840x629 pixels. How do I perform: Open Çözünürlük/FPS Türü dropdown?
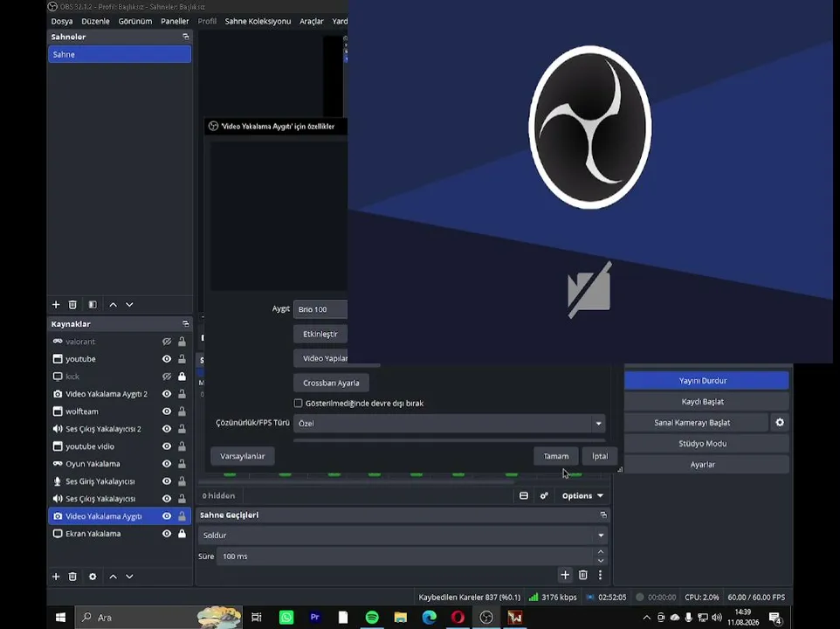(x=449, y=423)
